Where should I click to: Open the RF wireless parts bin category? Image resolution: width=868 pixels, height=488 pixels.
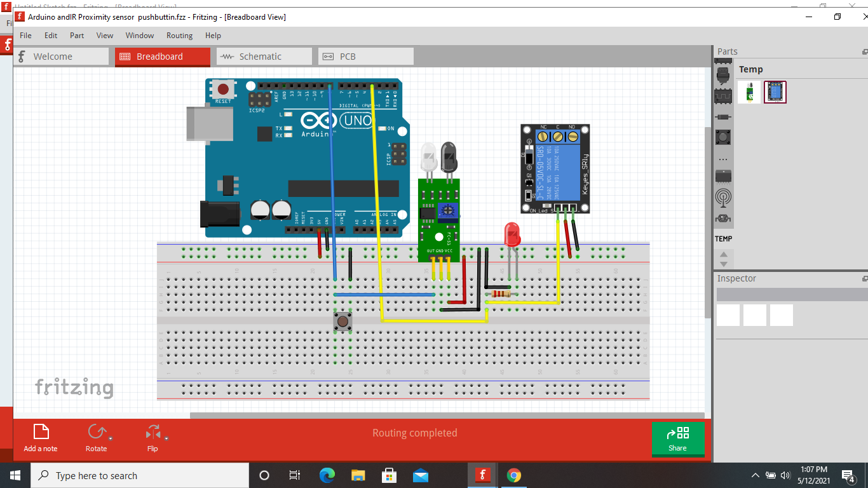[x=723, y=198]
